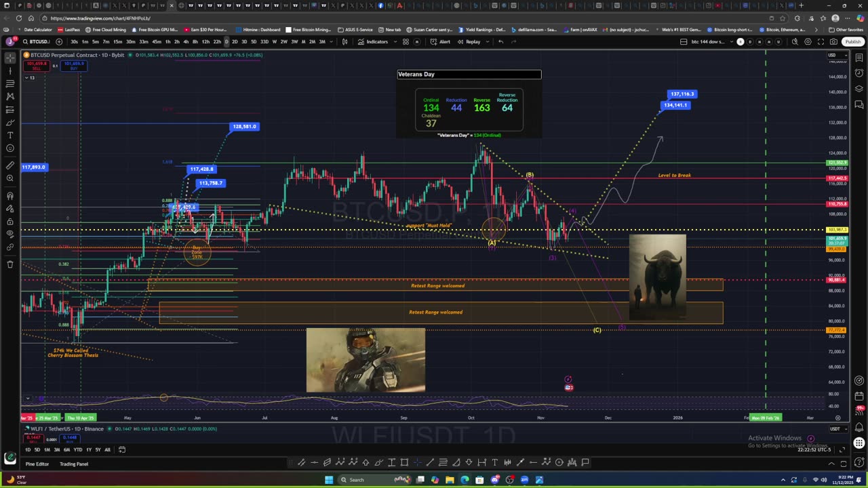Open chart settings hexagon gear icon
This screenshot has height=488, width=868.
(x=806, y=41)
